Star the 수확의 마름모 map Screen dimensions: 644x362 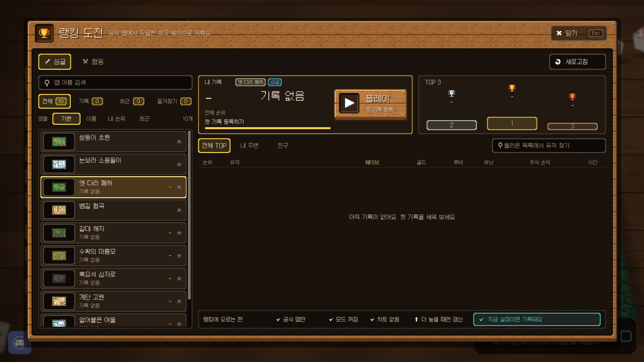179,256
